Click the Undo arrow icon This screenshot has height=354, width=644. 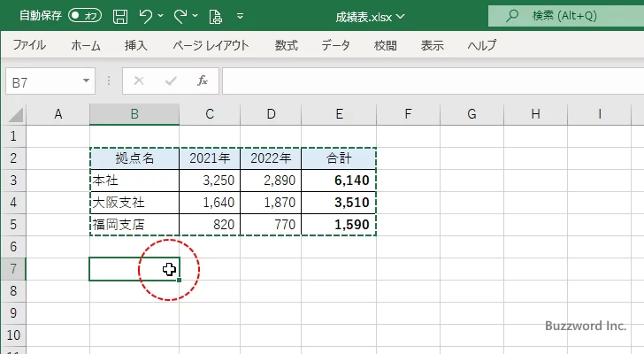pos(145,16)
